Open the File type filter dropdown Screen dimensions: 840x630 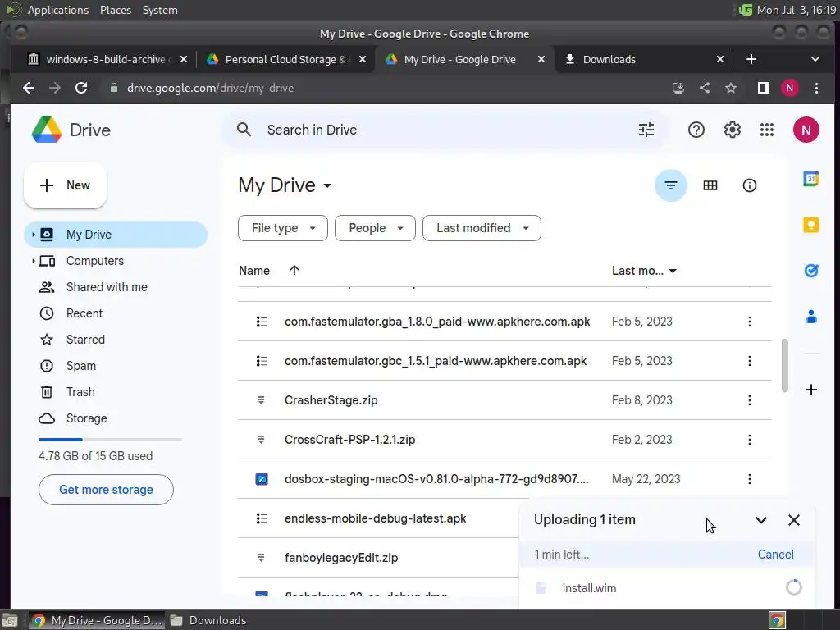click(283, 228)
